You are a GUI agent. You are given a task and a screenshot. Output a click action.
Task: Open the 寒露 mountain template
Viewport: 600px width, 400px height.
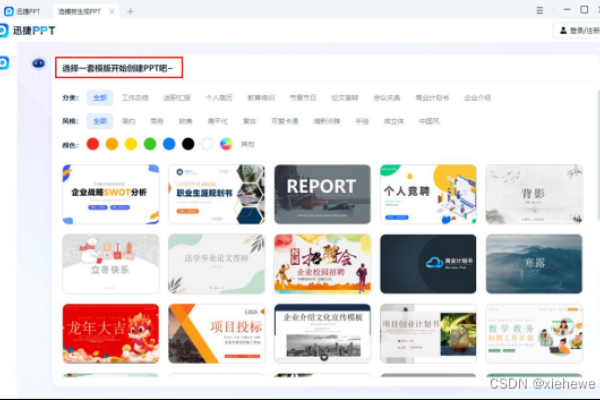(x=534, y=264)
